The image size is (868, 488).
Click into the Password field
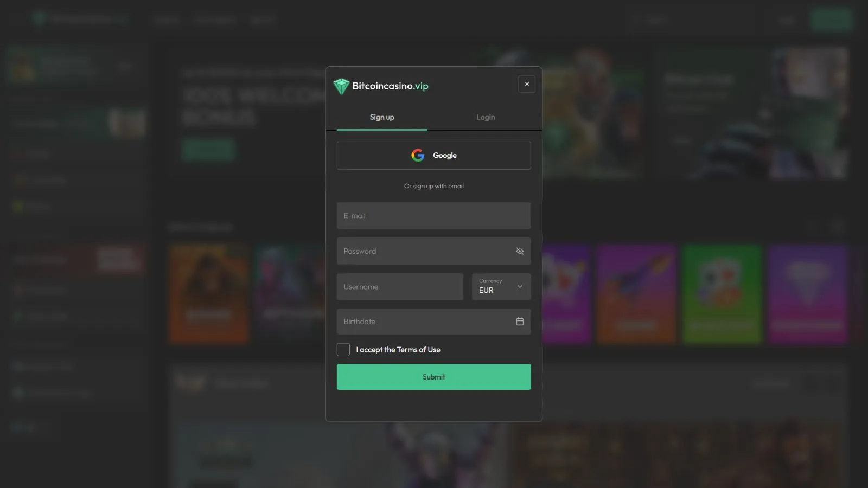[423, 251]
